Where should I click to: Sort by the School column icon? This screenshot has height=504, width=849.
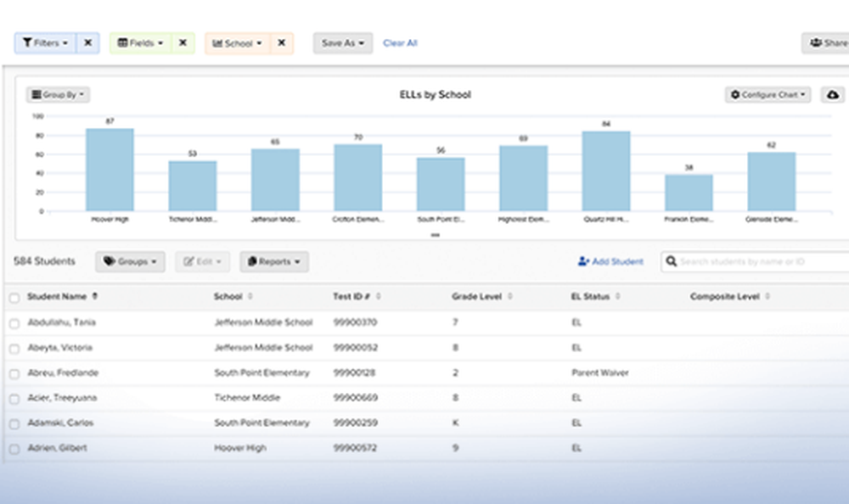click(250, 296)
